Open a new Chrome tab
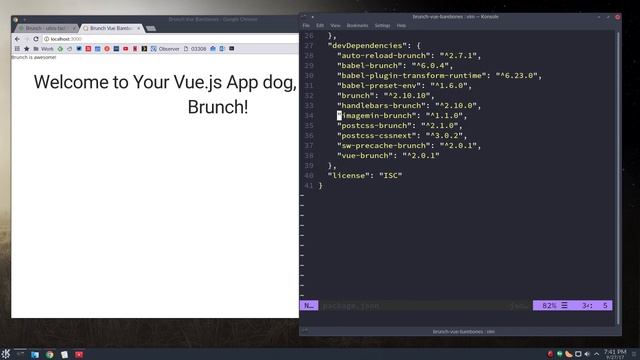Viewport: 640px width, 360px height. click(x=151, y=28)
